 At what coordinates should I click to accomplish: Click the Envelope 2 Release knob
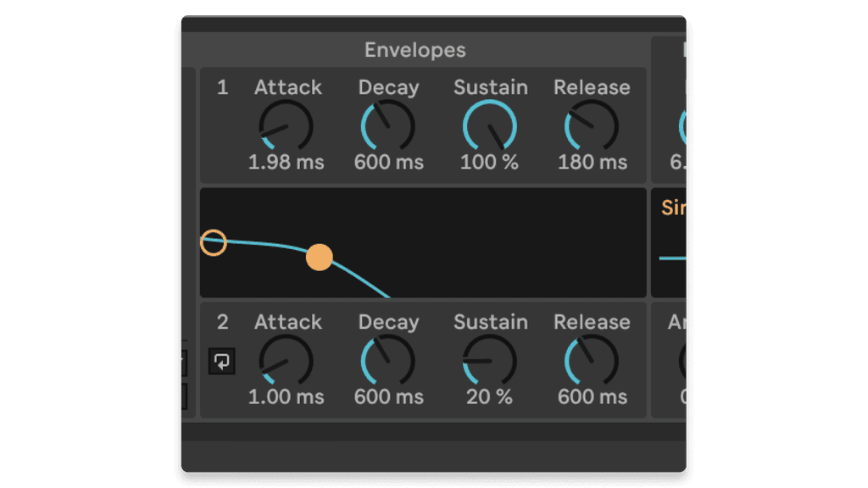click(591, 361)
